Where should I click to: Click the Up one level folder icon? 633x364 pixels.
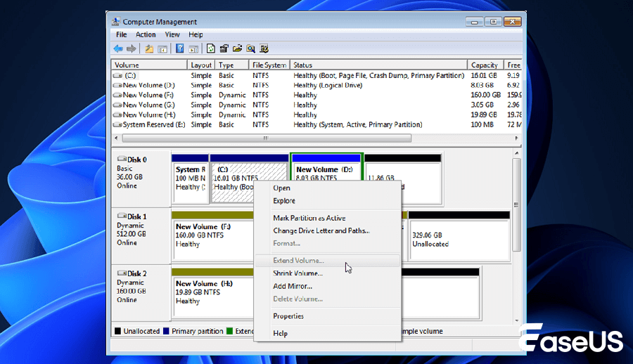[149, 48]
